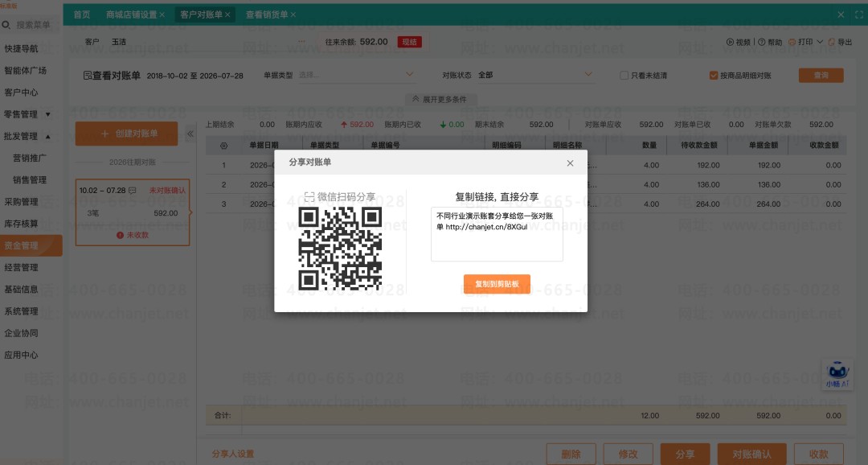Screen dimensions: 868x465
Task: Click the 查询 button
Action: pyautogui.click(x=821, y=76)
